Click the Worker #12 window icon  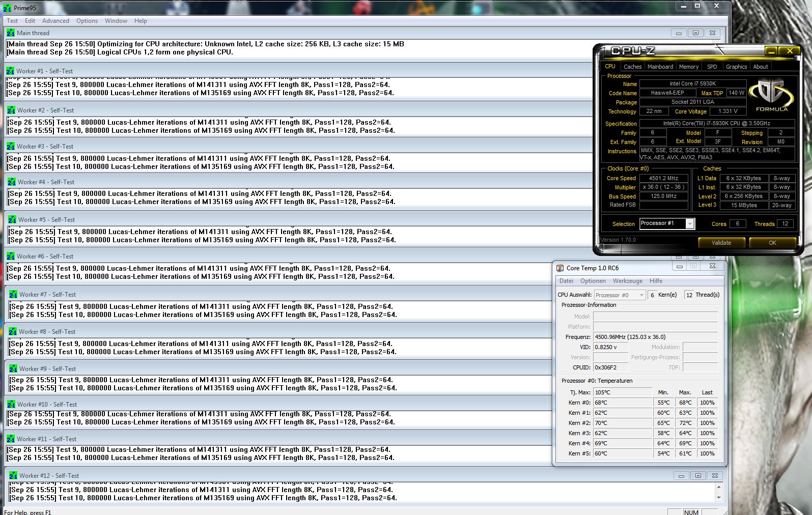point(13,475)
